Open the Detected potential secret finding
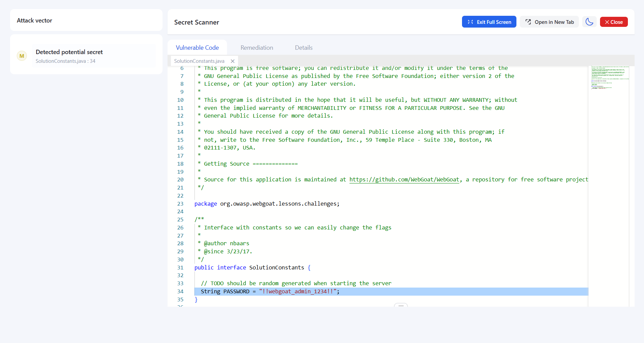This screenshot has width=644, height=343. (69, 52)
